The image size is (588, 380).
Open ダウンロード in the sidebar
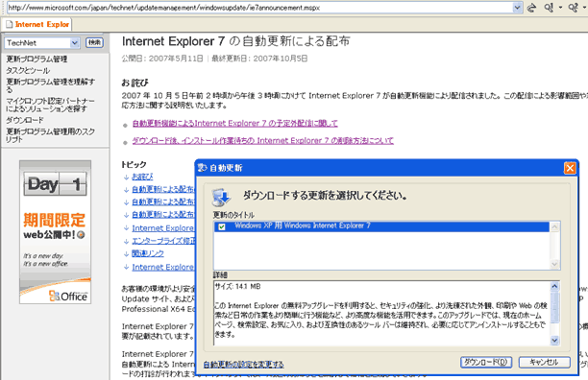click(x=25, y=120)
